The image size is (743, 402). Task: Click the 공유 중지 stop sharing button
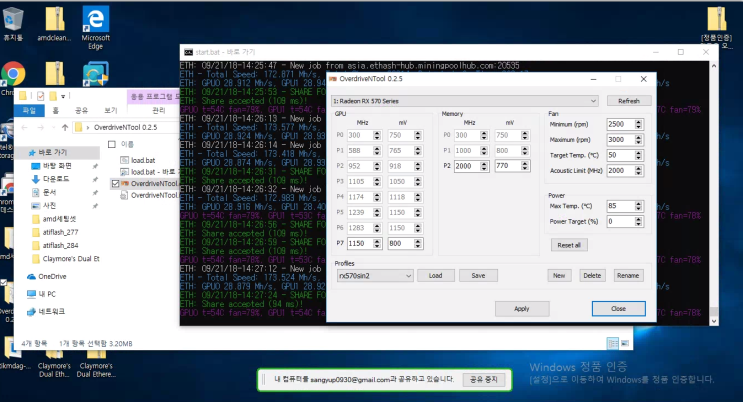click(x=483, y=379)
